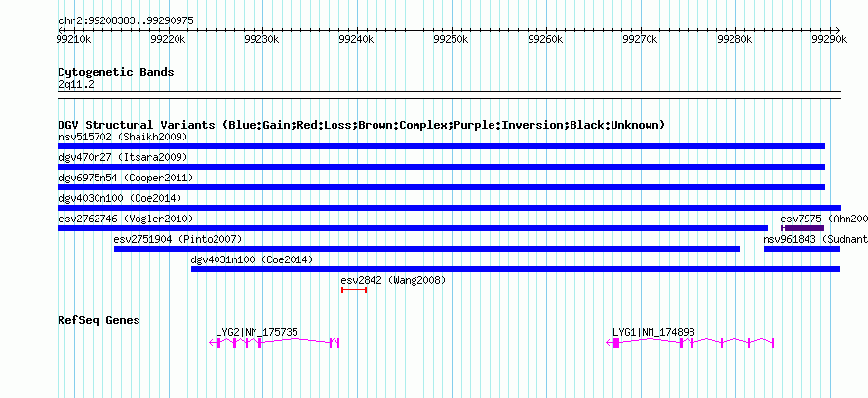Screen dimensions: 868x398
Task: Click the 99230k ruler tick label
Action: (262, 39)
